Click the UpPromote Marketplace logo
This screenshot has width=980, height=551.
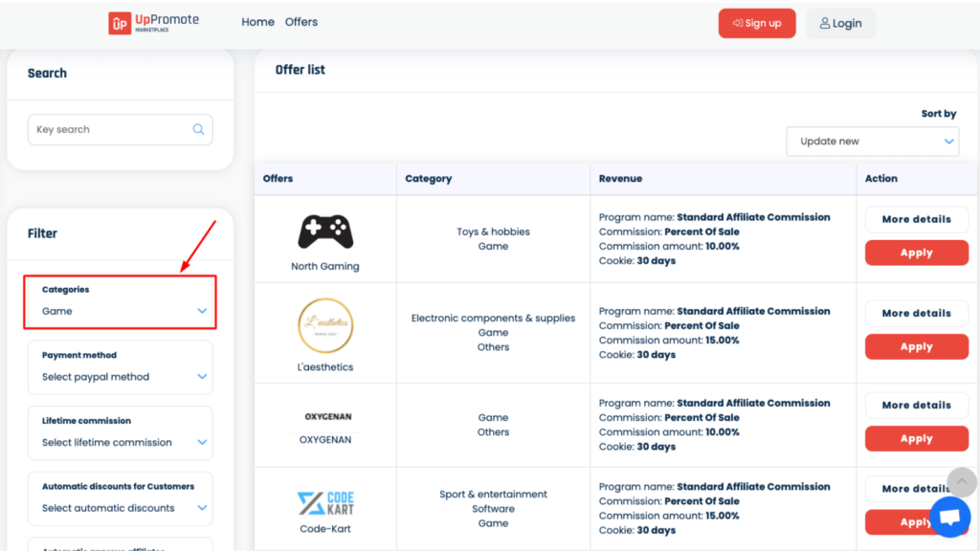[154, 23]
